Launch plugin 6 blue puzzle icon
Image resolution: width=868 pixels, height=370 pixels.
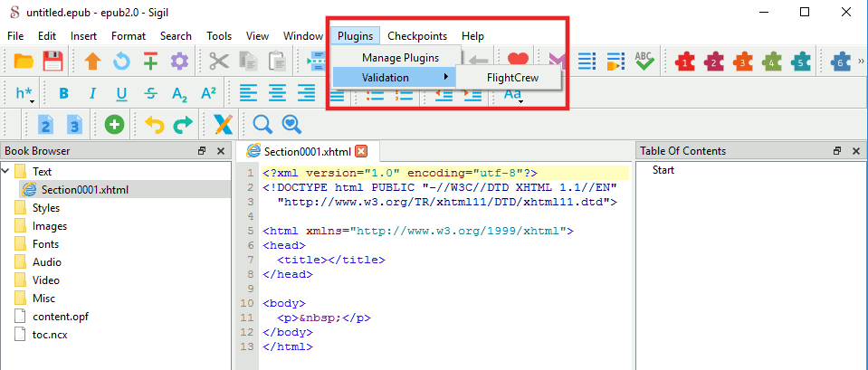click(840, 61)
